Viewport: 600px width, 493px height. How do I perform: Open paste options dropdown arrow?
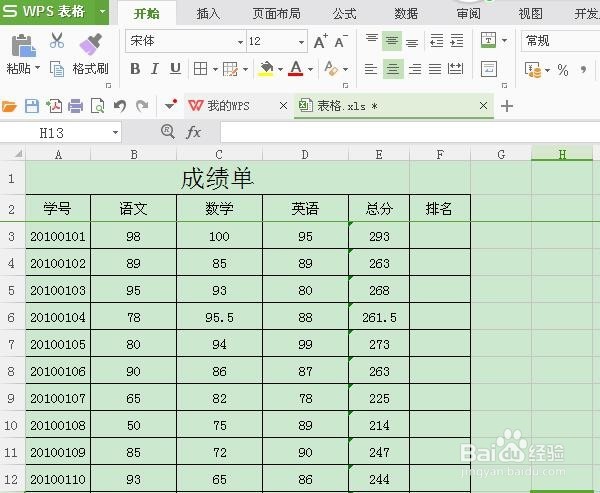pos(38,68)
